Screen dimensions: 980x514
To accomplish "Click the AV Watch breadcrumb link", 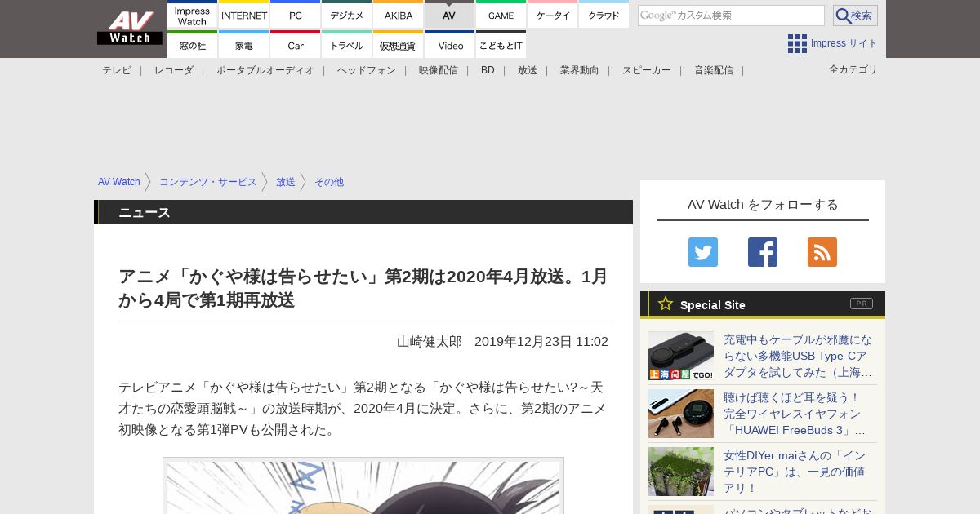I will [x=119, y=182].
